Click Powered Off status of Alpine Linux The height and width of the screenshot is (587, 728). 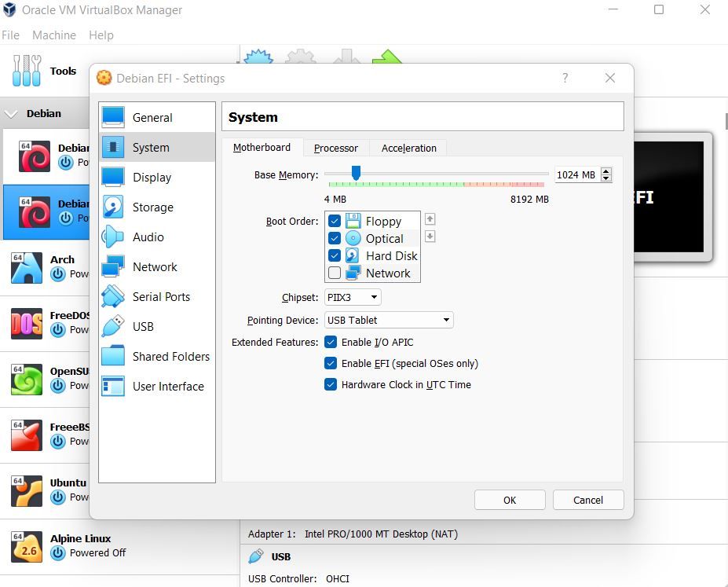click(x=97, y=552)
